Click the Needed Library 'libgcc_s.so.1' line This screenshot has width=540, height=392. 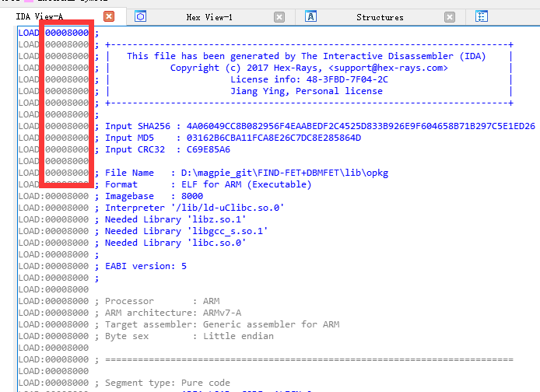tap(187, 231)
